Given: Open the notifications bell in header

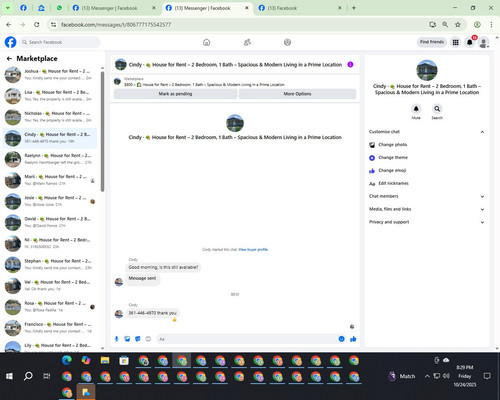Looking at the screenshot, I should coord(470,42).
